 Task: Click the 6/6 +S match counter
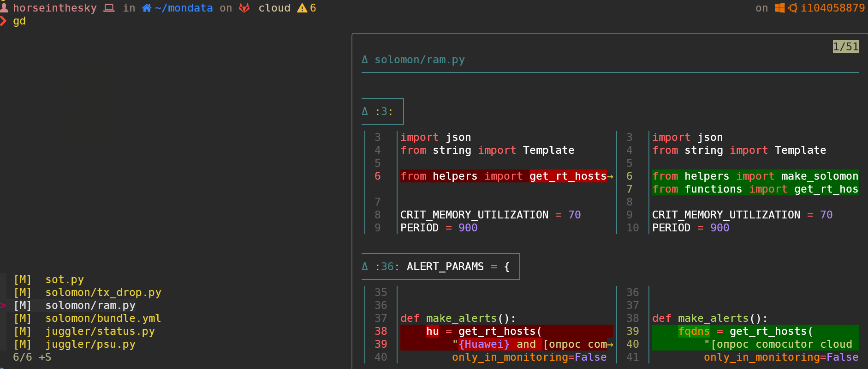pos(32,357)
